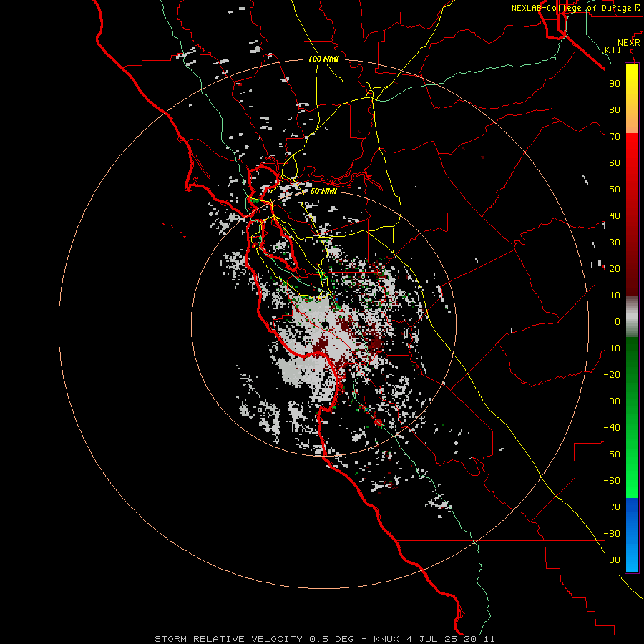
Task: Click the -20 value on velocity scale
Action: pos(612,375)
